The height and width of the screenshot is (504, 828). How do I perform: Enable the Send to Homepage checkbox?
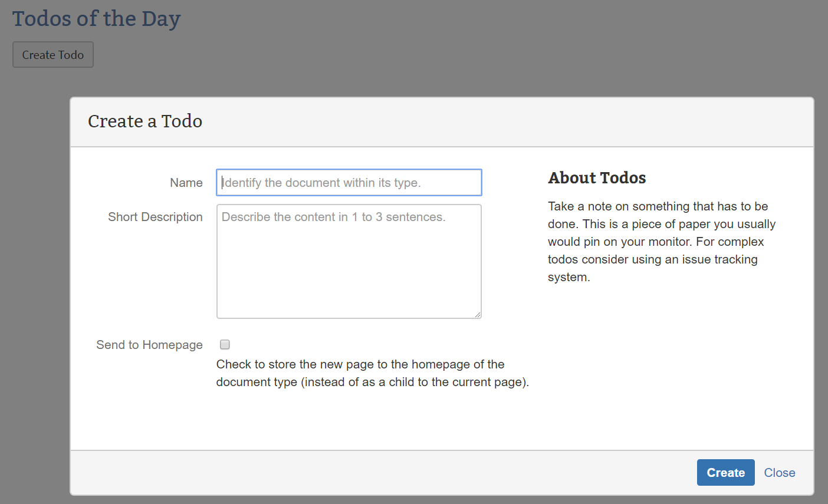[x=225, y=345]
